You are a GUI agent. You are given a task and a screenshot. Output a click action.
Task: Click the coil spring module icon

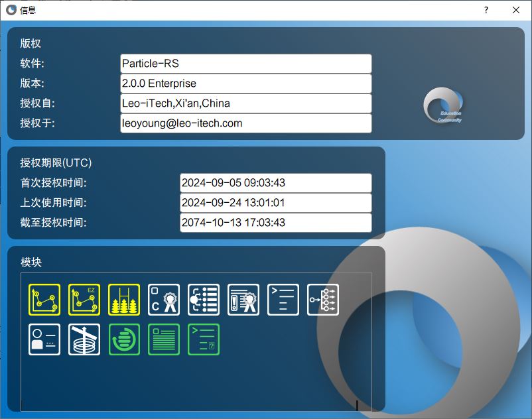84,339
